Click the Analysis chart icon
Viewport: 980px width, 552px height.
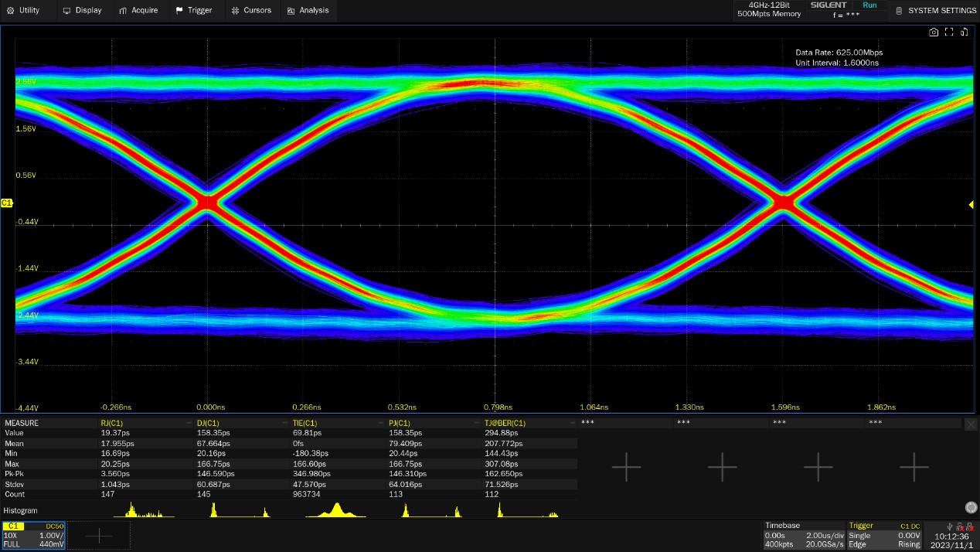(291, 11)
